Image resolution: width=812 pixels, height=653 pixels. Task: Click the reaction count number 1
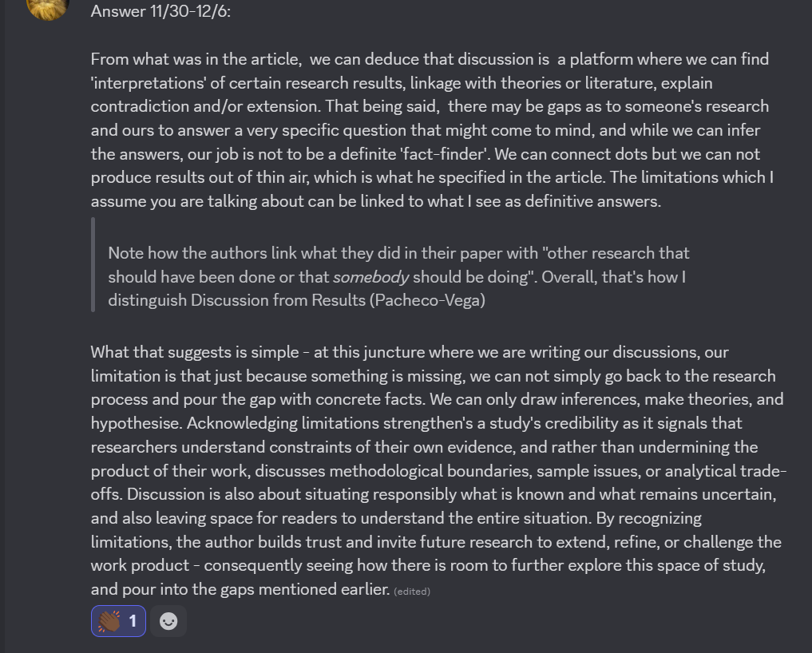133,621
